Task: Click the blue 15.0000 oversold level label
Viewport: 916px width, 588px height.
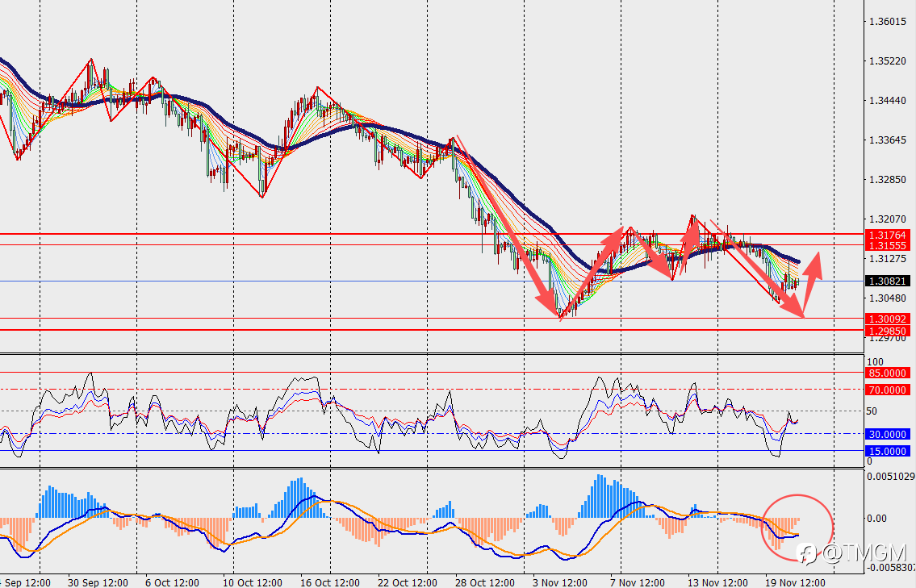Action: coord(887,451)
